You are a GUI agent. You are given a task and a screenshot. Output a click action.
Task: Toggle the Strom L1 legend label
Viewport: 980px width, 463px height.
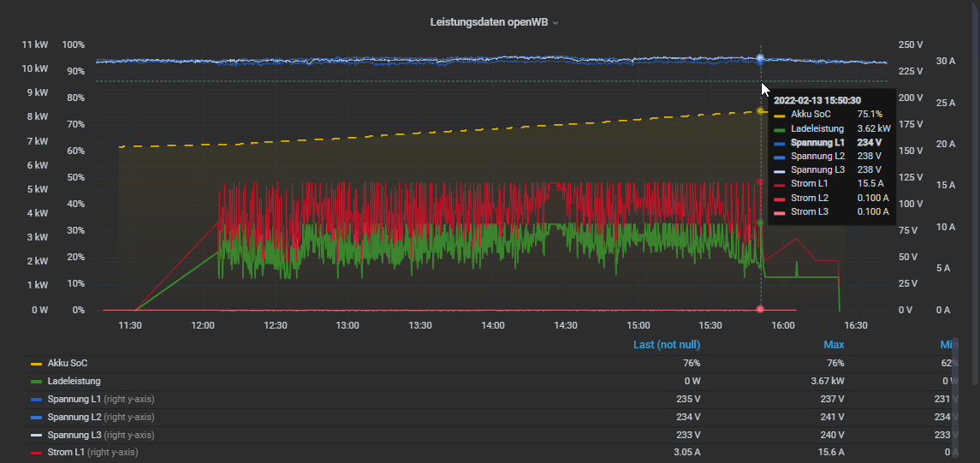pos(66,453)
